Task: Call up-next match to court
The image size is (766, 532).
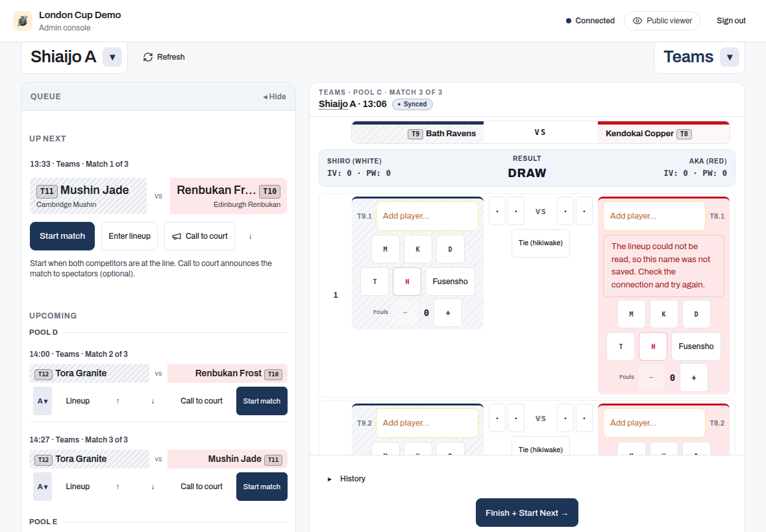Action: pyautogui.click(x=200, y=236)
